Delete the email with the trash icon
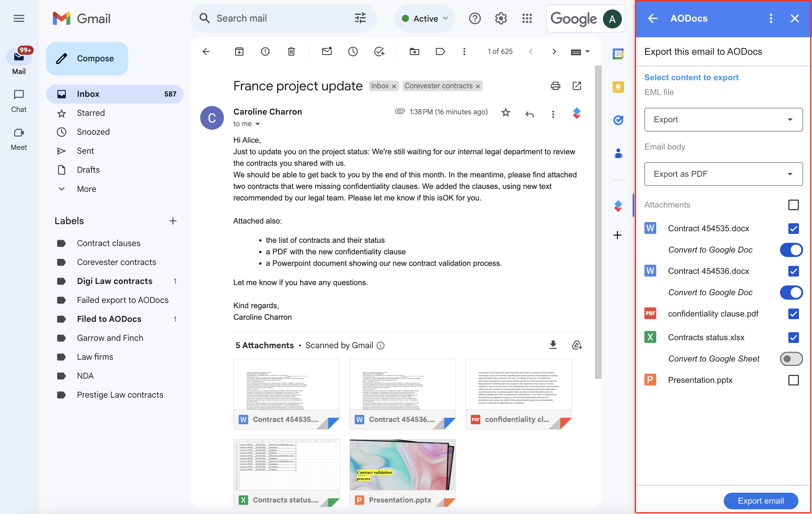Screen dimensions: 812x514 [x=291, y=52]
